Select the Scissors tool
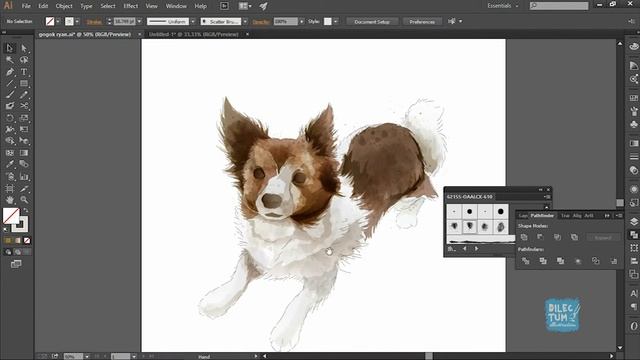 (x=24, y=106)
